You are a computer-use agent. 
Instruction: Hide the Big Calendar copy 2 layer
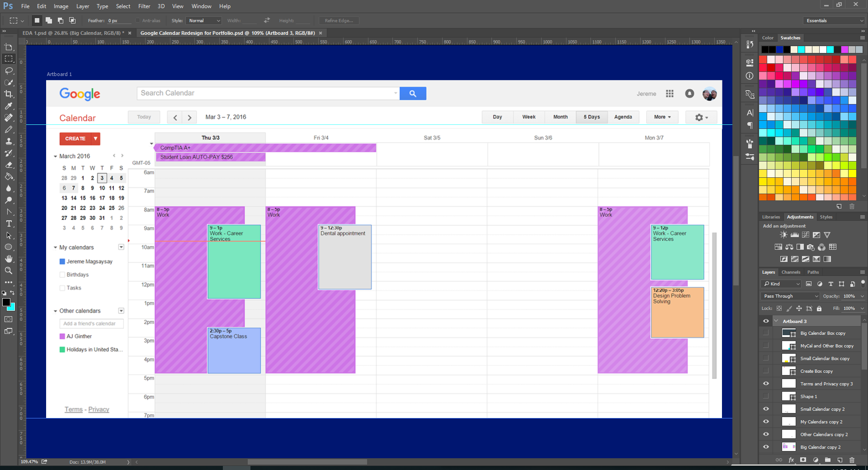pos(766,447)
